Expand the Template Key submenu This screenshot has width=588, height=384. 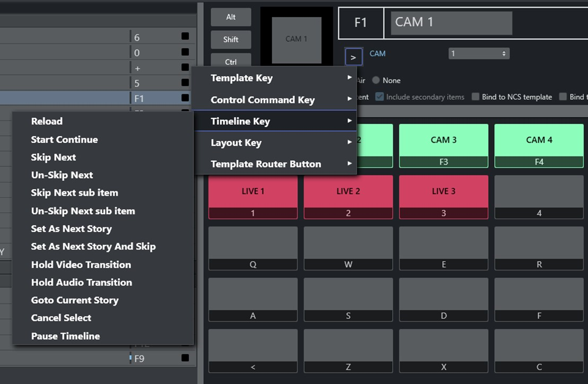(x=273, y=78)
